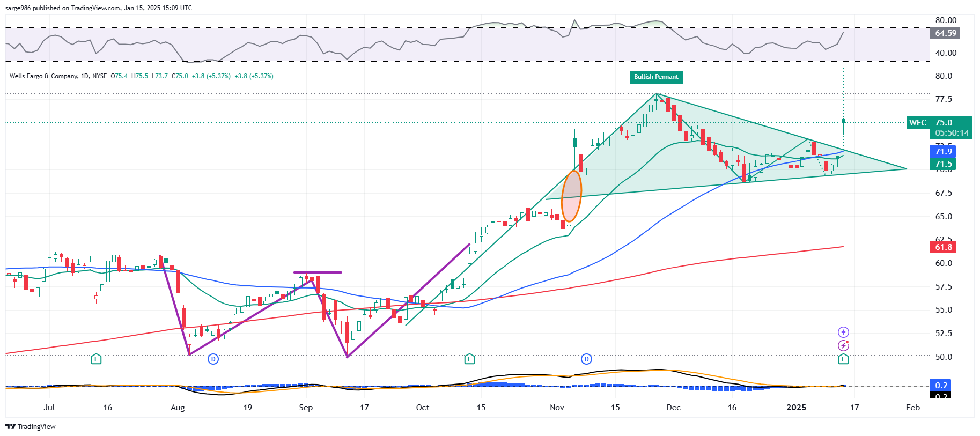Image resolution: width=980 pixels, height=436 pixels.
Task: Click the WFC ticker tag on price axis
Action: 917,123
